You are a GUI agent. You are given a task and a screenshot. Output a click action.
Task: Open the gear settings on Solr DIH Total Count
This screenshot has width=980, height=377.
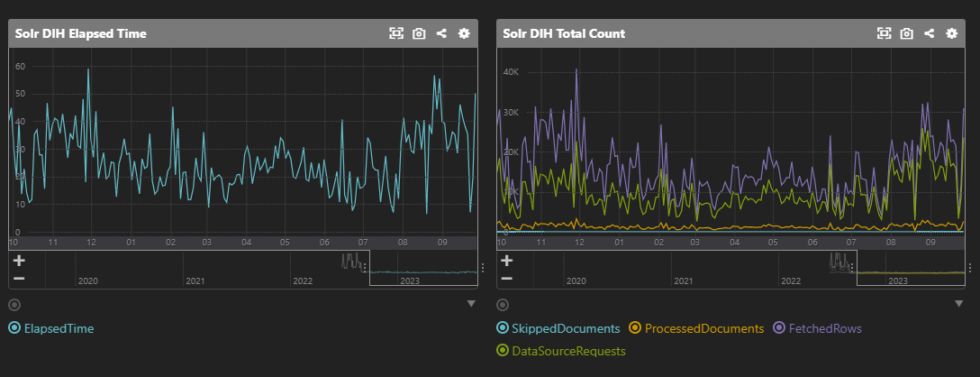951,33
